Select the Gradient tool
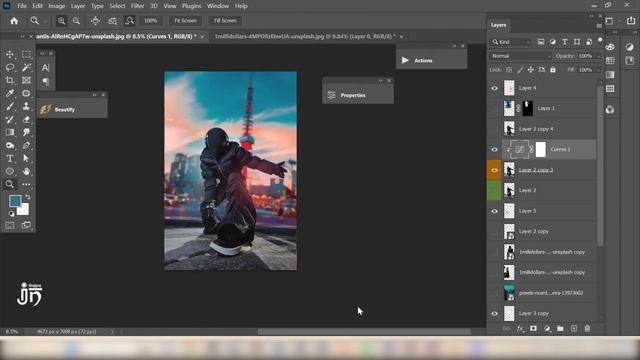Viewport: 640px width, 360px height. pyautogui.click(x=10, y=132)
